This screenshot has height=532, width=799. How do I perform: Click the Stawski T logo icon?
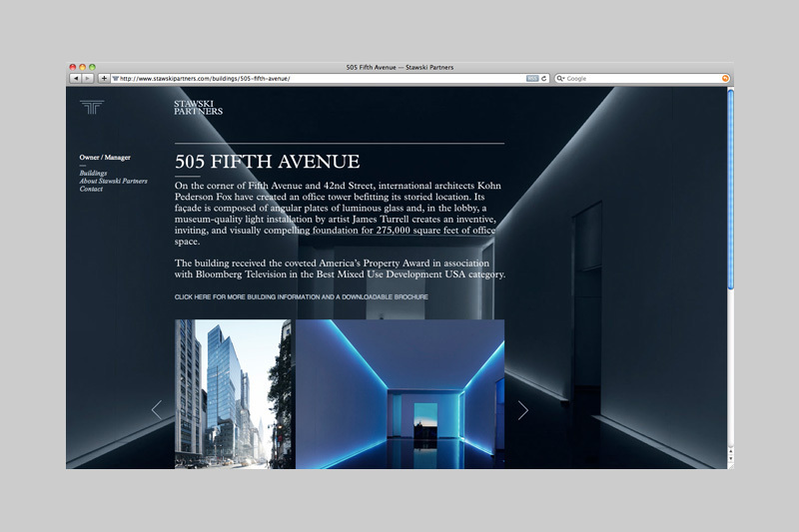coord(92,107)
